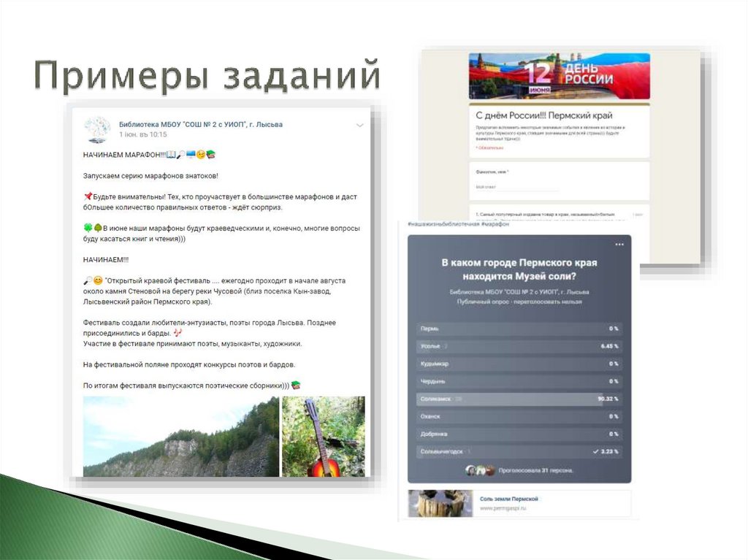Screen dimensions: 748x560
Task: Click the pushpin emoji before Будьте внимательны
Action: click(88, 196)
